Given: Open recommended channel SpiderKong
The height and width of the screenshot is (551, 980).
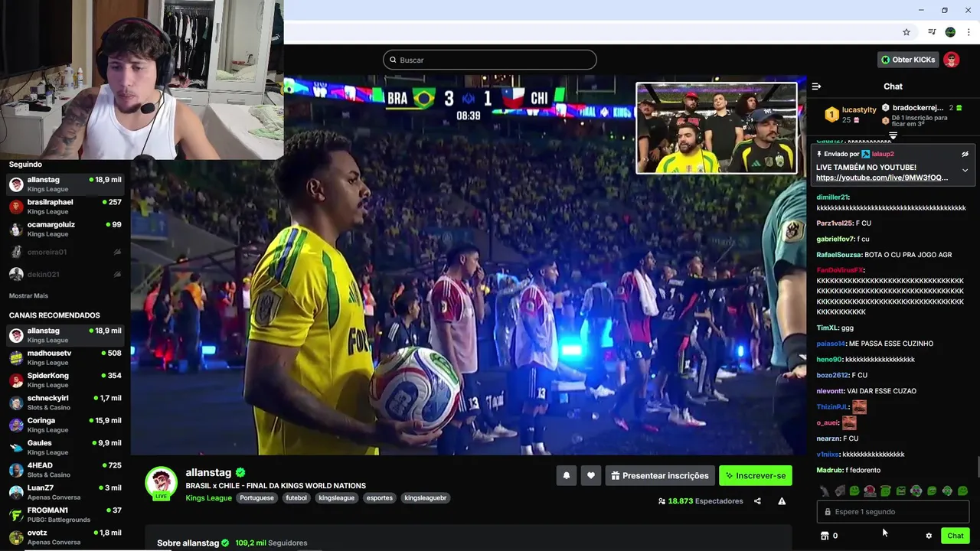Looking at the screenshot, I should [65, 380].
